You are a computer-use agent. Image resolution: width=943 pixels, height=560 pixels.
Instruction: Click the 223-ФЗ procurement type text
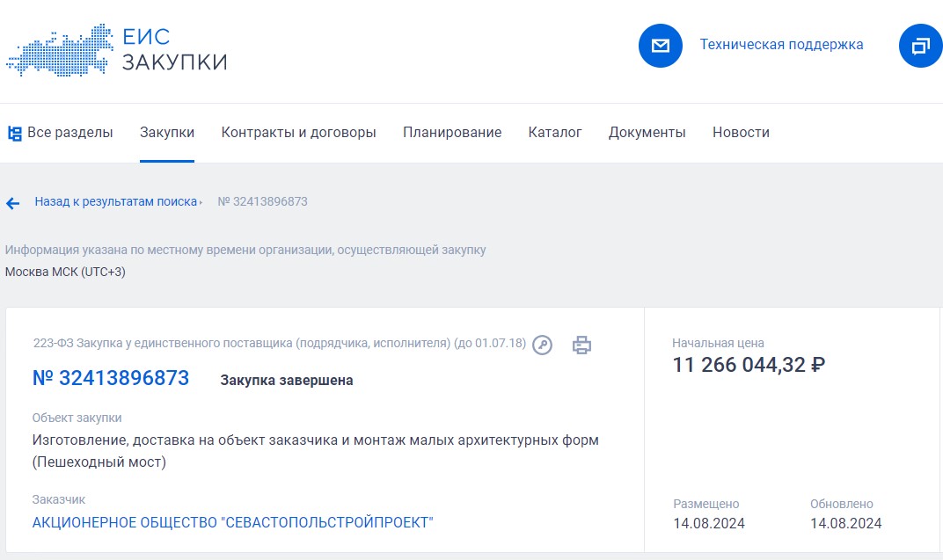click(x=279, y=343)
